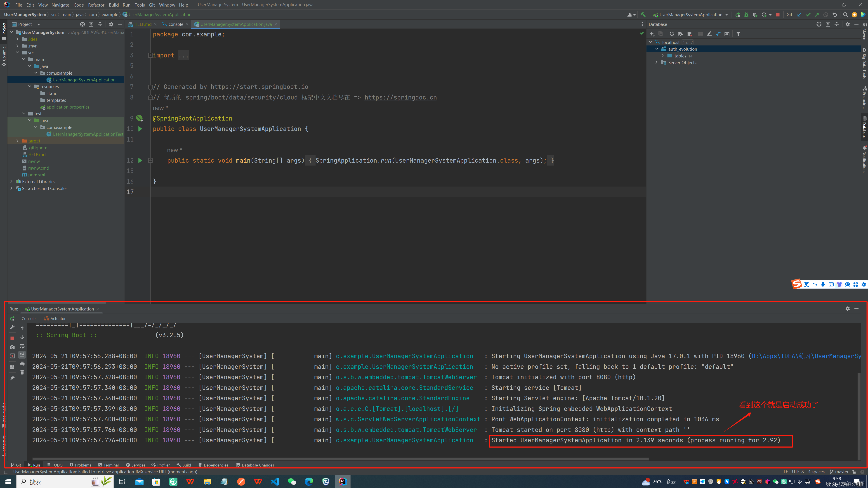Pin the Run tab icon

pyautogui.click(x=12, y=378)
